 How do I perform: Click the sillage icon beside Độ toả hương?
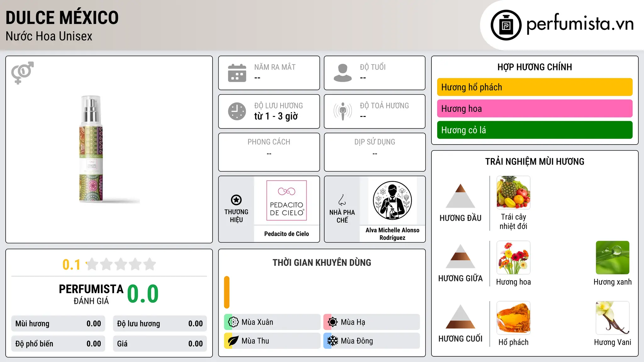pos(343,111)
